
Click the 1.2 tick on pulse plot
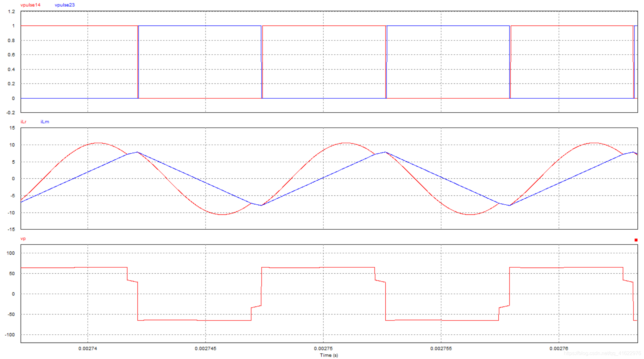(11, 12)
